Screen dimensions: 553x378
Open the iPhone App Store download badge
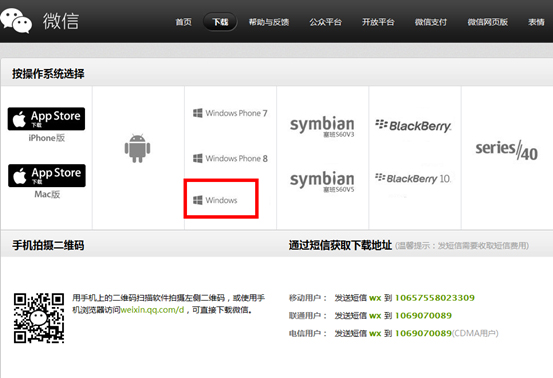click(x=46, y=119)
